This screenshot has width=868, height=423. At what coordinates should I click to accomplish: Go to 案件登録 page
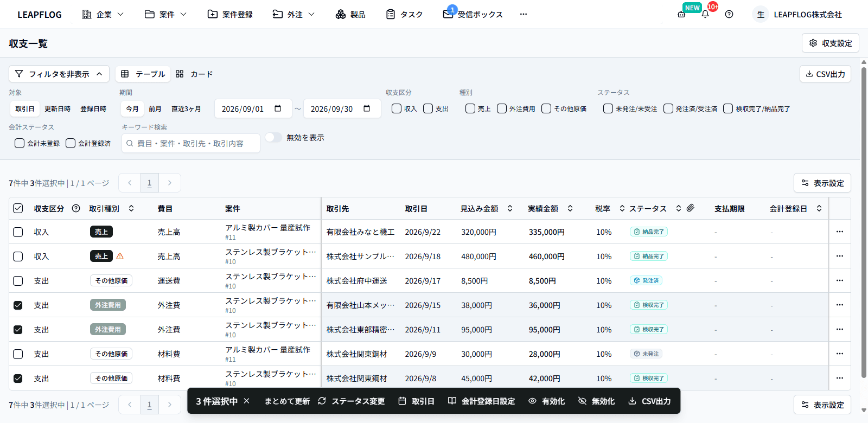(x=230, y=14)
